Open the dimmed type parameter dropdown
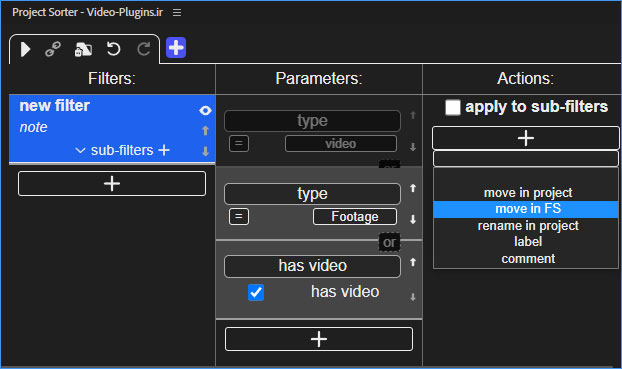Viewport: 622px width, 369px height. (313, 121)
